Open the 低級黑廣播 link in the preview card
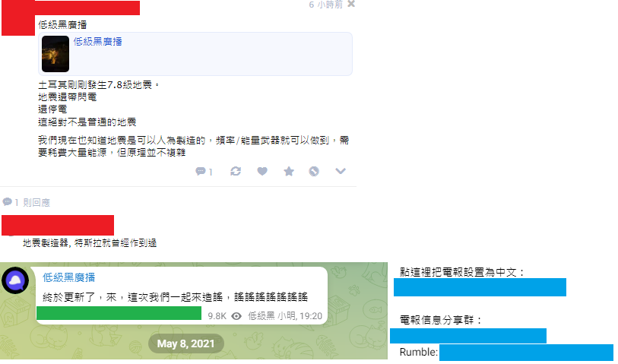The image size is (618, 364). click(x=98, y=41)
